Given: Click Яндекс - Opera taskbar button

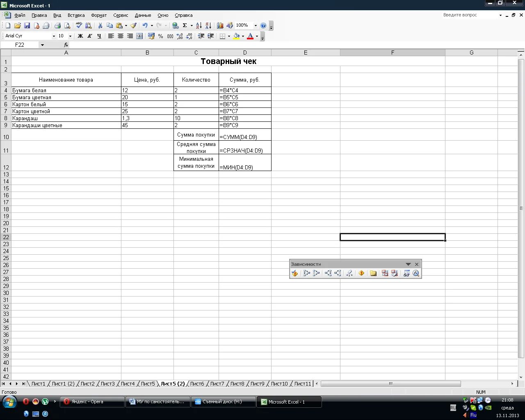Looking at the screenshot, I should click(92, 402).
